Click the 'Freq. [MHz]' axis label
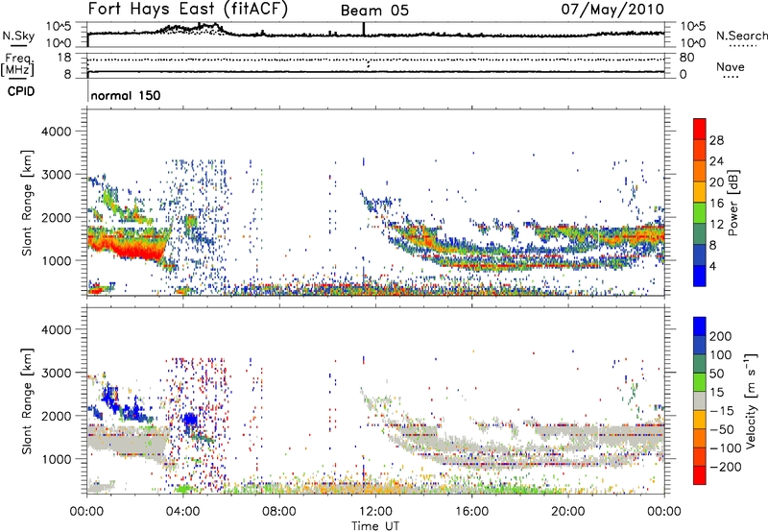Image resolution: width=768 pixels, height=532 pixels. pos(17,65)
